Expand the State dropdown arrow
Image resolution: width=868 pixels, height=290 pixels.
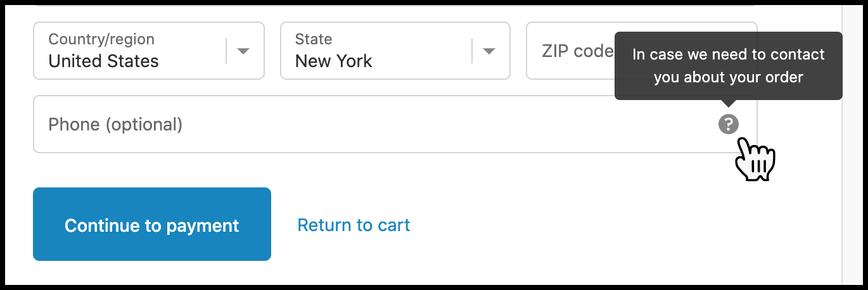point(489,51)
